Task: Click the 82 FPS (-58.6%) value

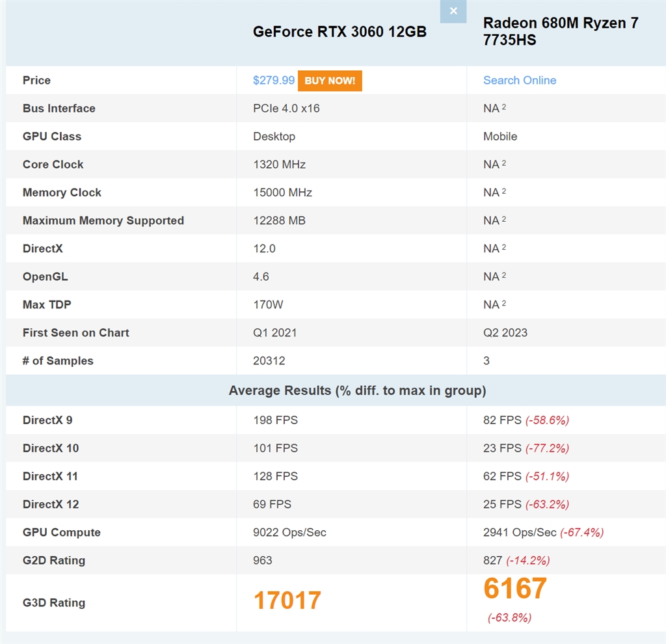Action: 526,420
